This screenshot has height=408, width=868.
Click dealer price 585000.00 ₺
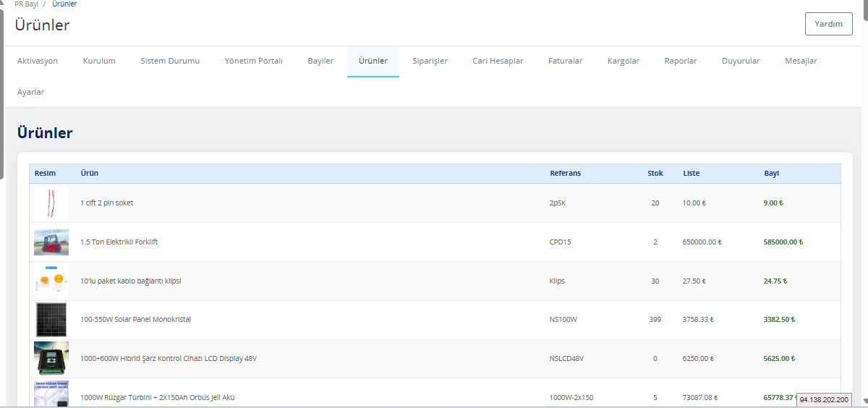coord(783,242)
